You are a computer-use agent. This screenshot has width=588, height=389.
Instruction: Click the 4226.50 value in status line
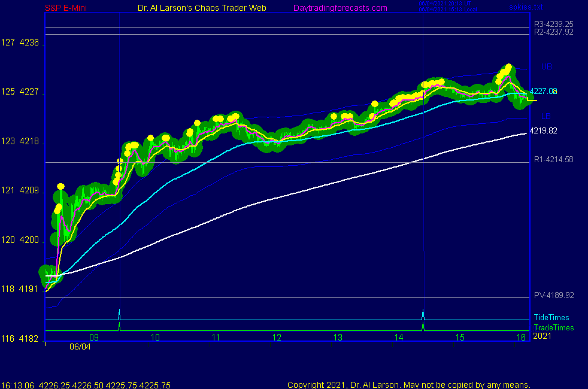(x=88, y=385)
